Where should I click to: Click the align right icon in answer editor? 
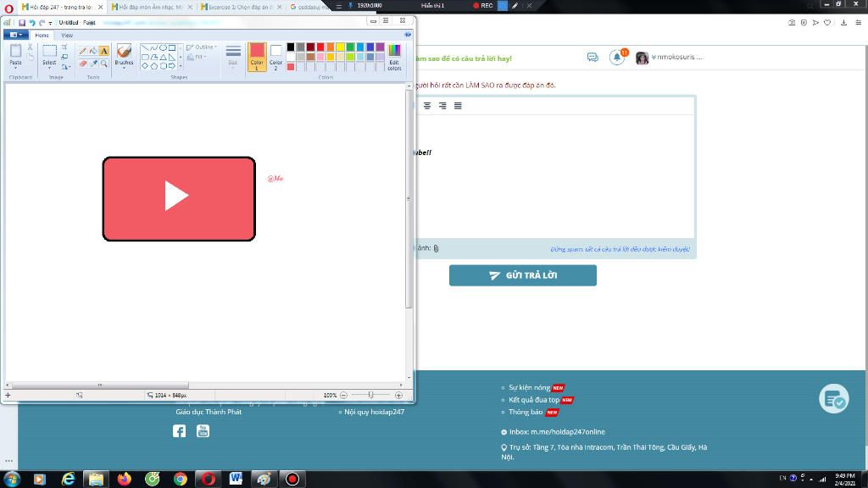pyautogui.click(x=442, y=106)
